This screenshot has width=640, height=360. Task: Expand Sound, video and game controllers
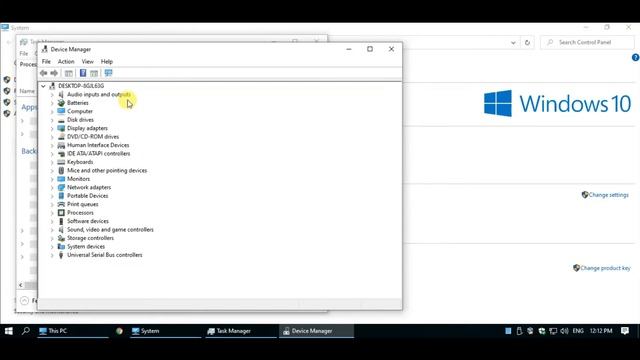point(52,230)
